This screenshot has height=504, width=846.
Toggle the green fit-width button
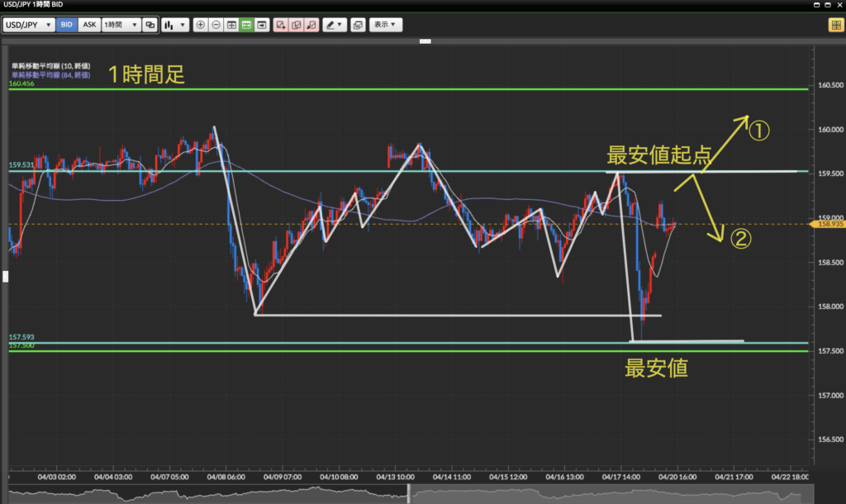(246, 25)
